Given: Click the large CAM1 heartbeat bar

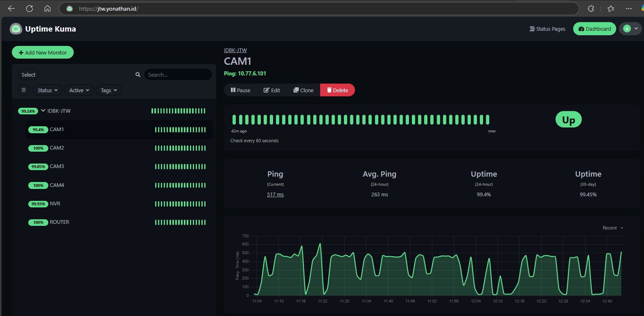Looking at the screenshot, I should 361,120.
